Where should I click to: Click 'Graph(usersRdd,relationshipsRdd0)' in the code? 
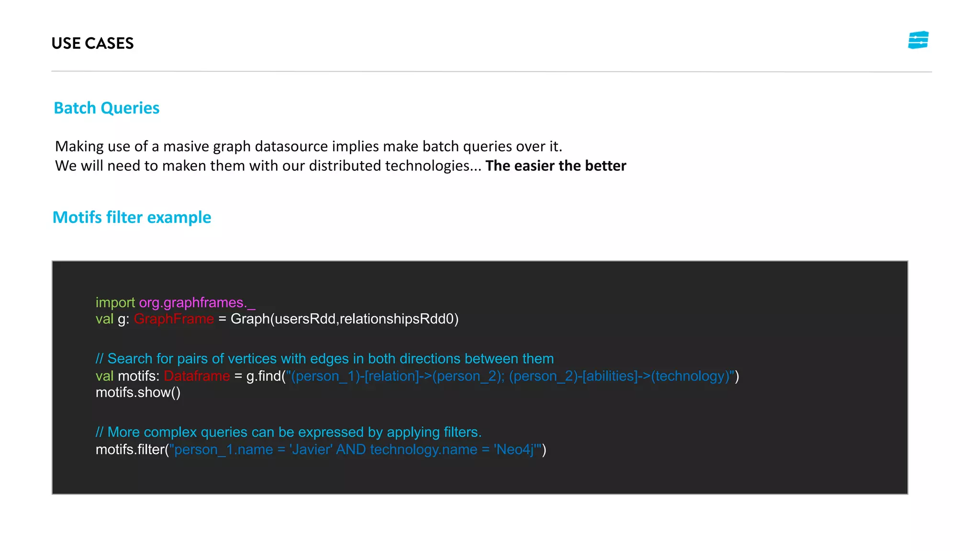pos(345,319)
